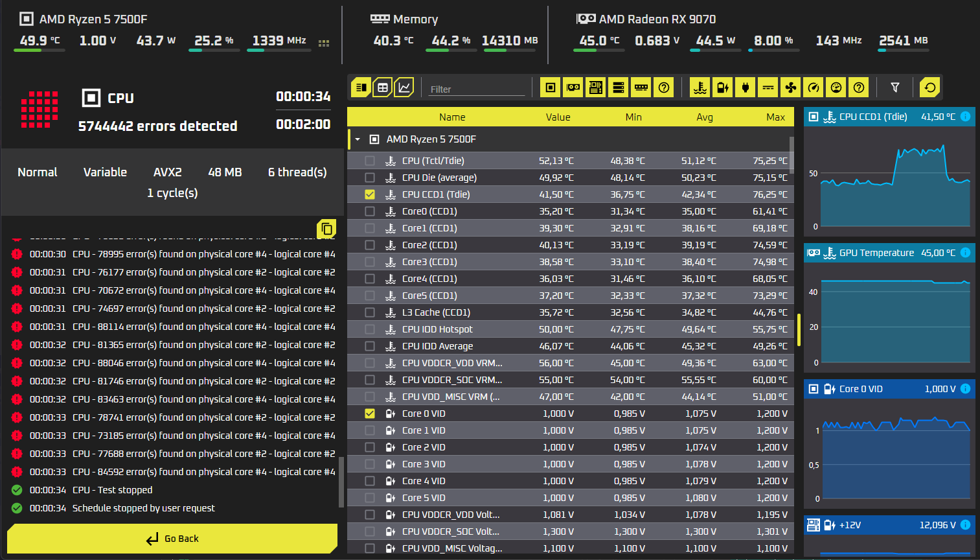
Task: Click inside the Filter text field
Action: (477, 89)
